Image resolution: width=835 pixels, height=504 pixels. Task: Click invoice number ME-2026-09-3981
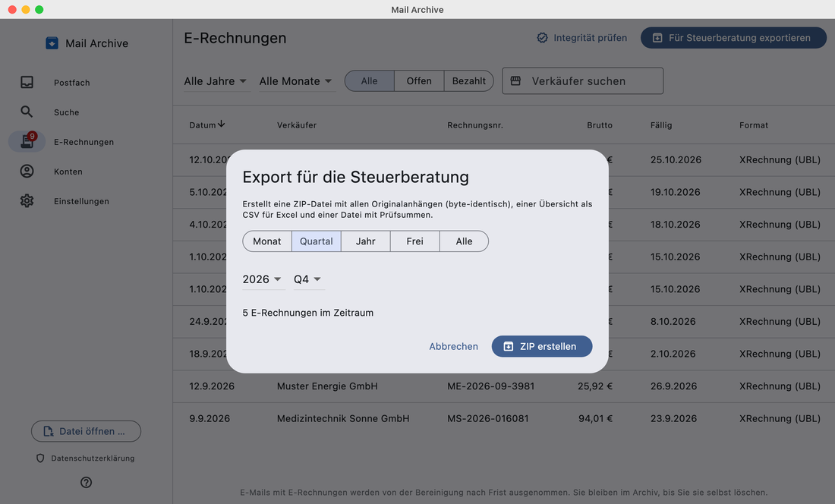[x=490, y=386]
